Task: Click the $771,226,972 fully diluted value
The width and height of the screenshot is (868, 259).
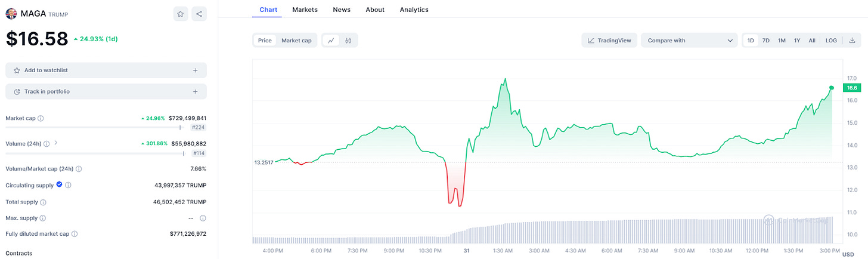Action: click(x=188, y=234)
